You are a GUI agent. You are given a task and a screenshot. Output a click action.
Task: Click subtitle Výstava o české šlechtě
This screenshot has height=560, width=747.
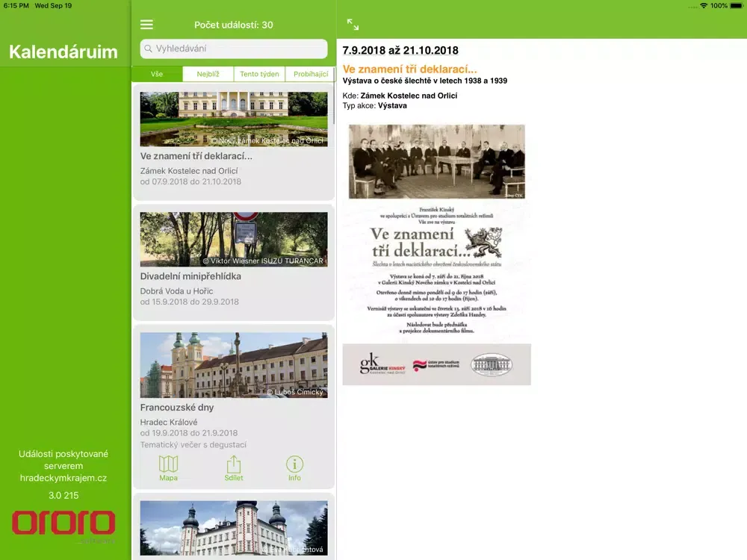(425, 81)
